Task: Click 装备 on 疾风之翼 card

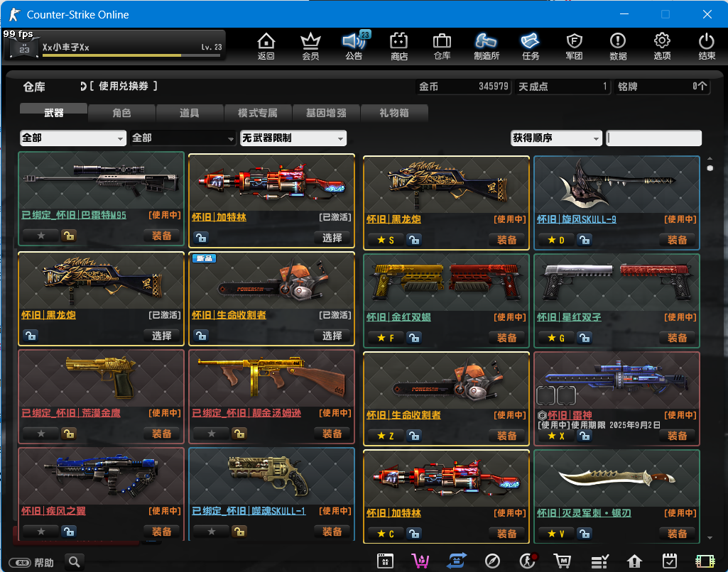Action: tap(161, 531)
